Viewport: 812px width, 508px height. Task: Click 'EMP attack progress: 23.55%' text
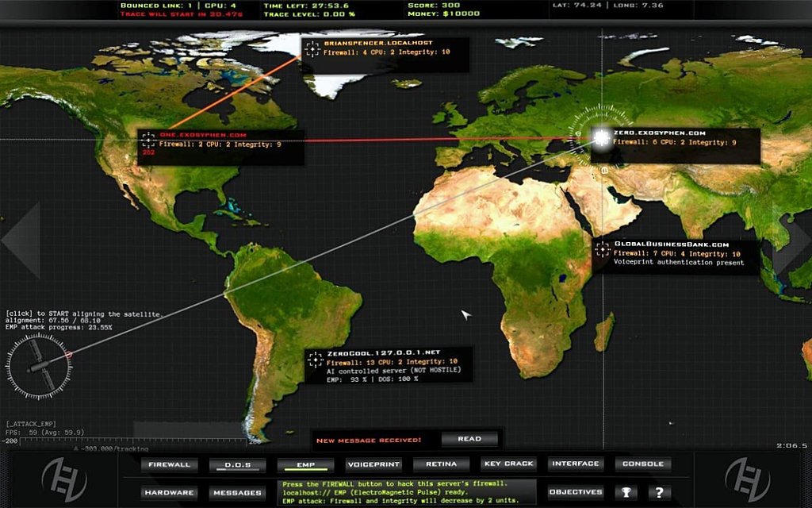pyautogui.click(x=59, y=328)
